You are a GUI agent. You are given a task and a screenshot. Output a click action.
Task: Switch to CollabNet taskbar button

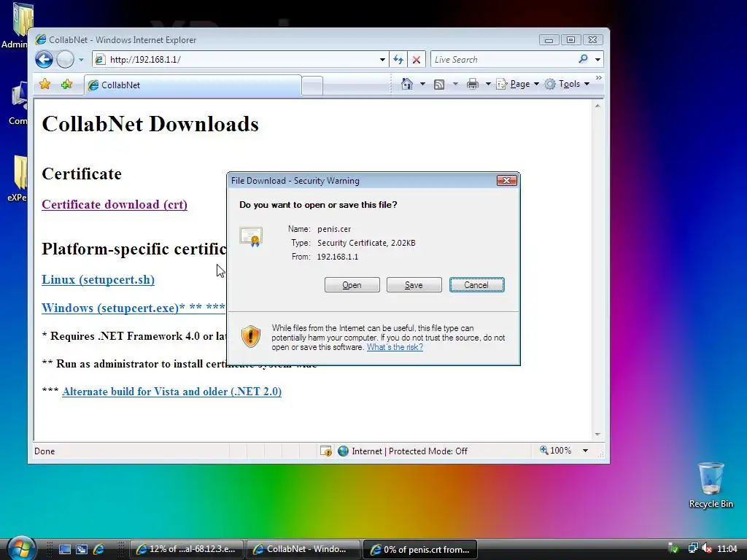tap(303, 549)
